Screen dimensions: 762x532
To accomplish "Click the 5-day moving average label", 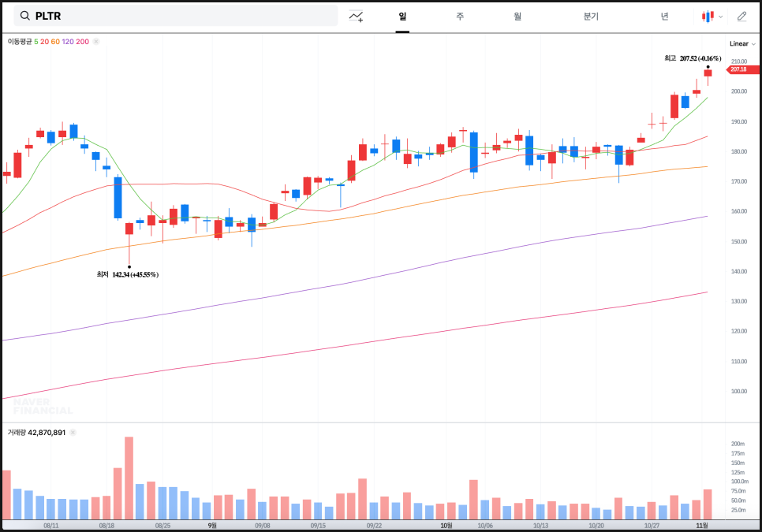I will coord(35,41).
